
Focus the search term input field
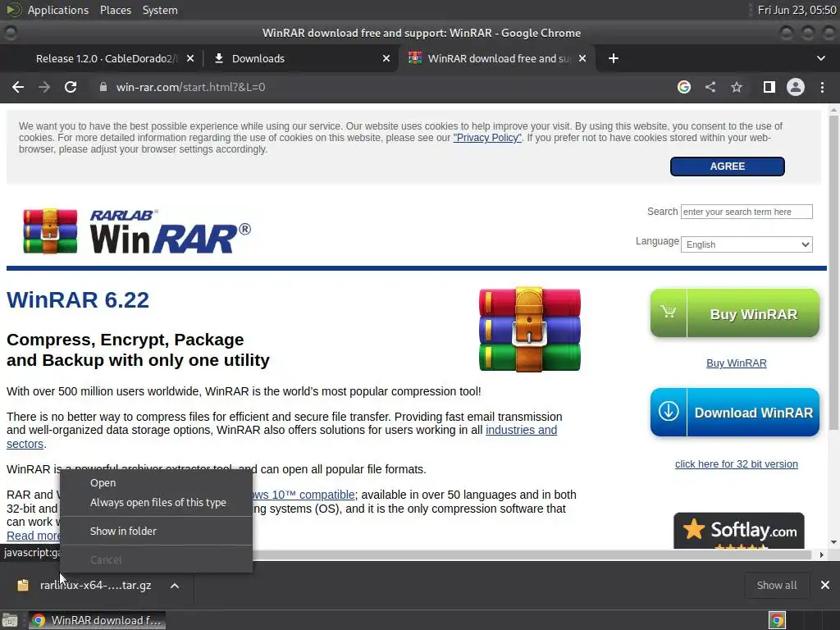[x=746, y=212]
